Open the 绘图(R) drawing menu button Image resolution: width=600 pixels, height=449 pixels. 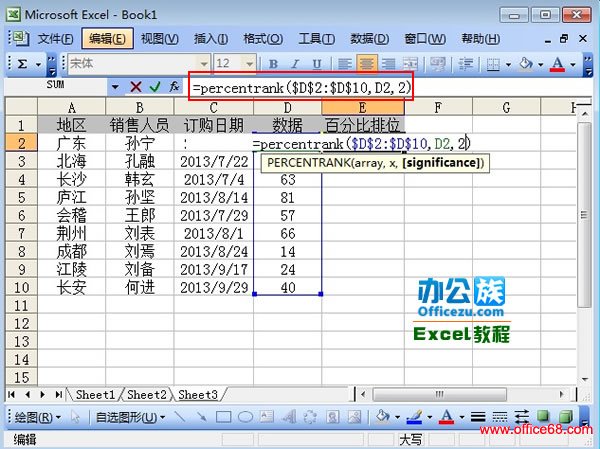37,417
